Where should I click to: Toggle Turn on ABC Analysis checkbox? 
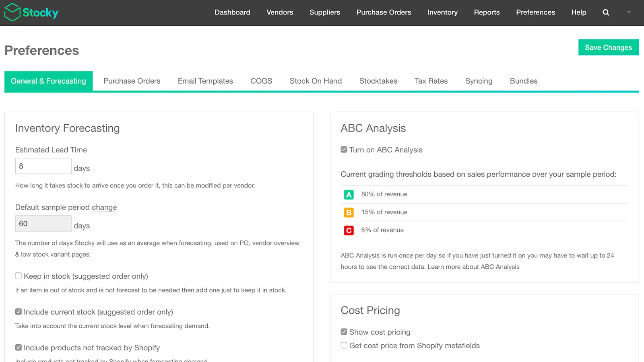point(344,150)
